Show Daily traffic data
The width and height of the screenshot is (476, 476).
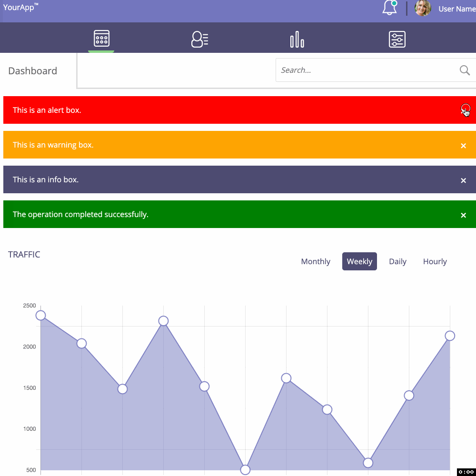397,261
